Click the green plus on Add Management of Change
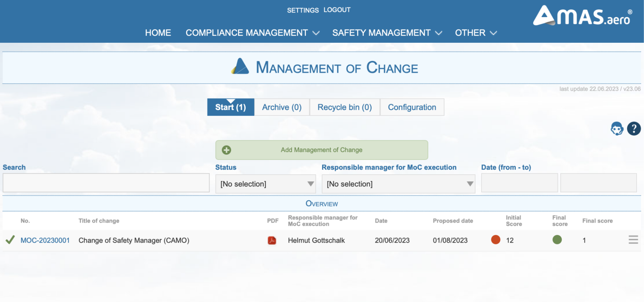Image resolution: width=644 pixels, height=302 pixels. coord(226,150)
